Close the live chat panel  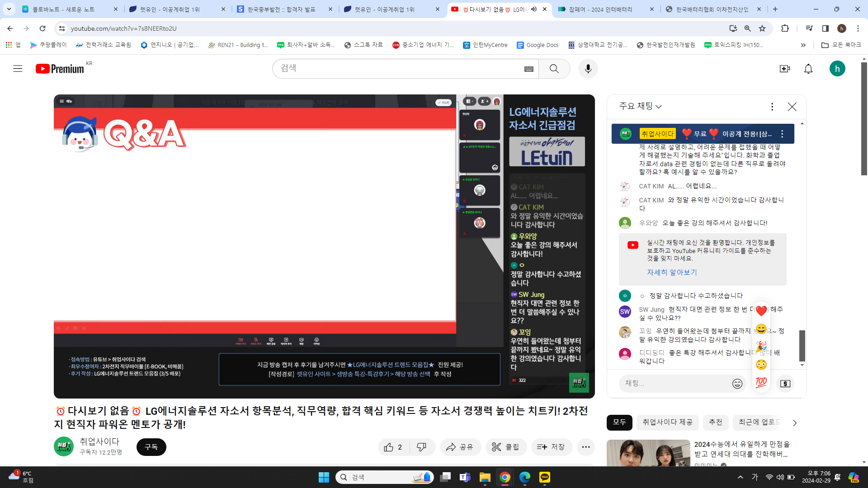(792, 107)
